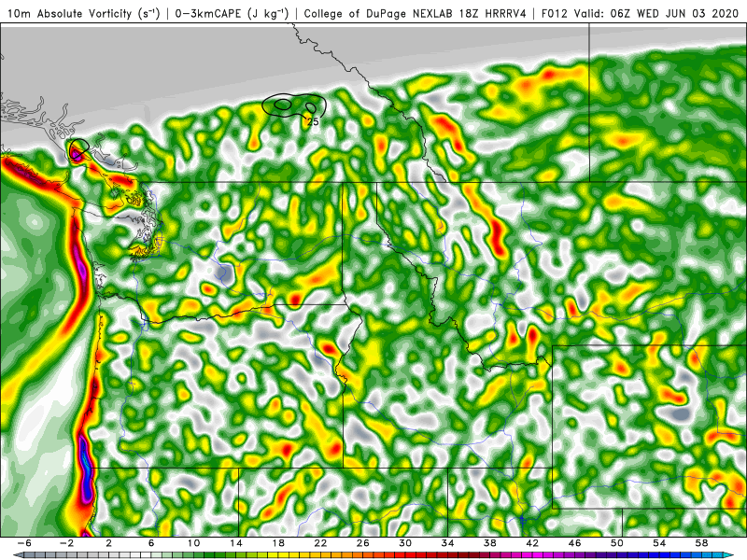Click the '46' color scale label
This screenshot has width=747, height=560.
tap(574, 543)
